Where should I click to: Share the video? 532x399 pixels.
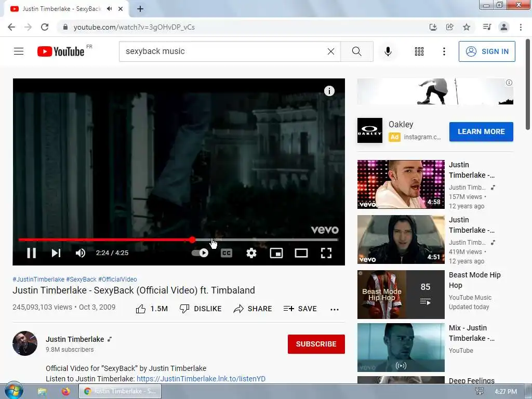(253, 309)
